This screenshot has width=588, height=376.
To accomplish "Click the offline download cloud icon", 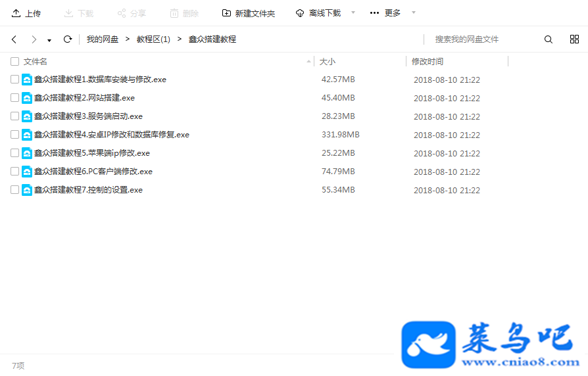I will click(x=300, y=13).
